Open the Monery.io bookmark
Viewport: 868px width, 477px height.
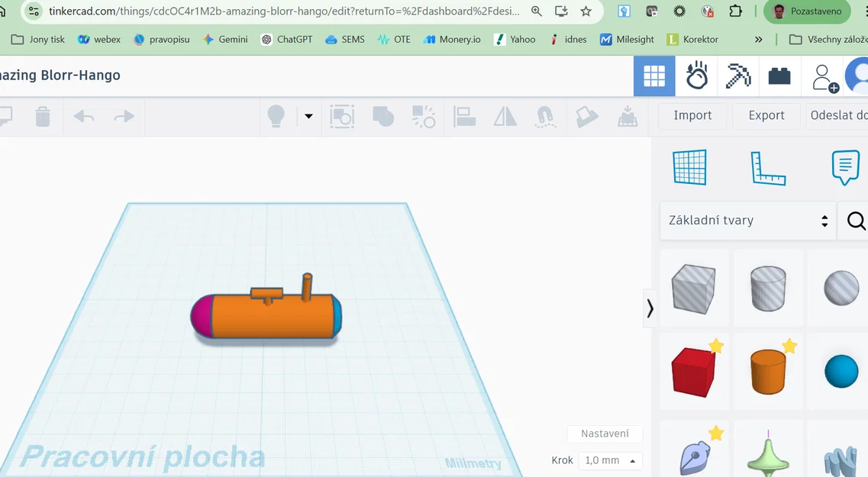tap(452, 39)
